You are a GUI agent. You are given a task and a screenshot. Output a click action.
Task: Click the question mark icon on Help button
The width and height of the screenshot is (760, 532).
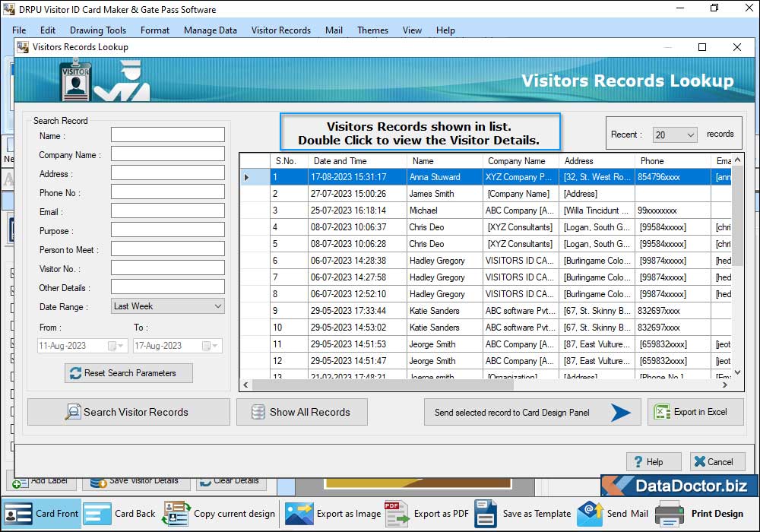coord(638,462)
